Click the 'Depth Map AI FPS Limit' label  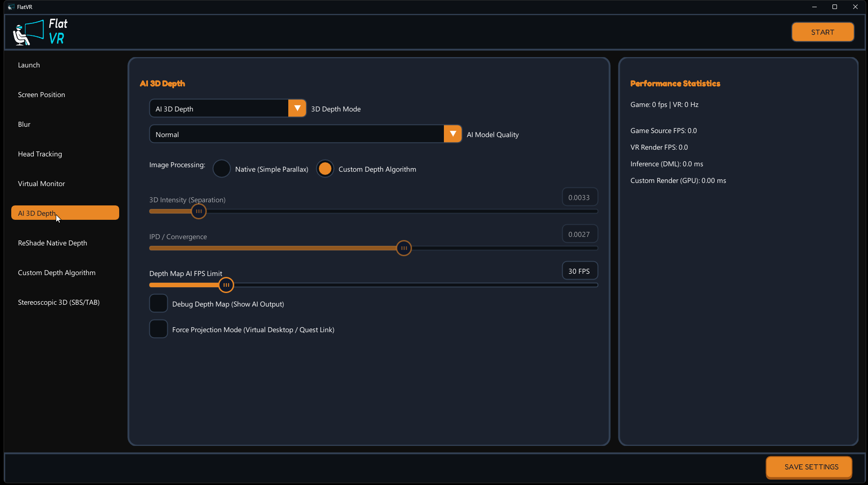tap(186, 273)
